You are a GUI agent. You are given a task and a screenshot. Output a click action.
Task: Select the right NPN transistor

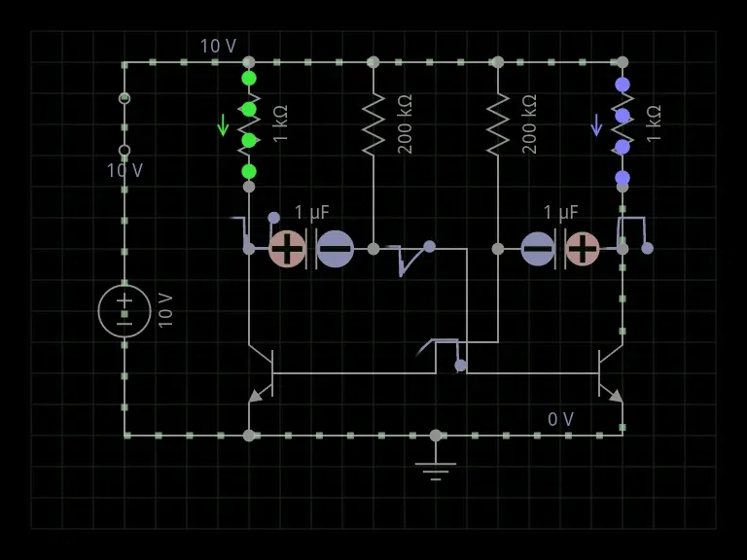point(610,373)
